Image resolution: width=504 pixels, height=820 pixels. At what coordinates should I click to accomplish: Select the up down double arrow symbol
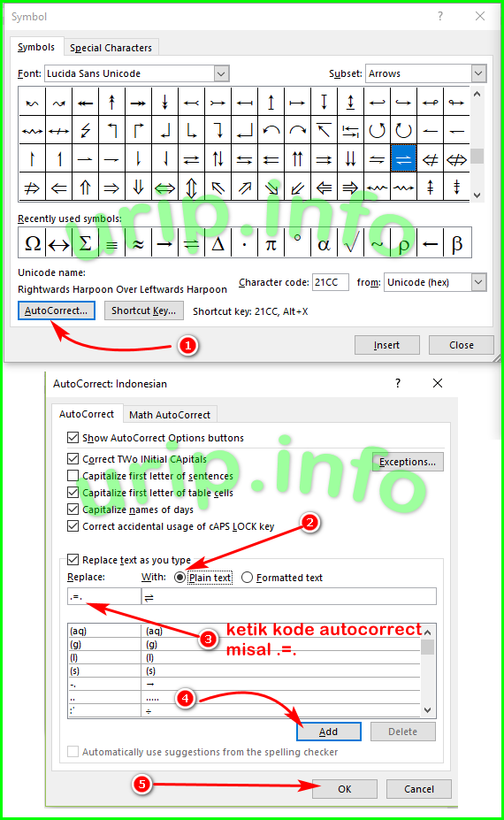pyautogui.click(x=191, y=188)
